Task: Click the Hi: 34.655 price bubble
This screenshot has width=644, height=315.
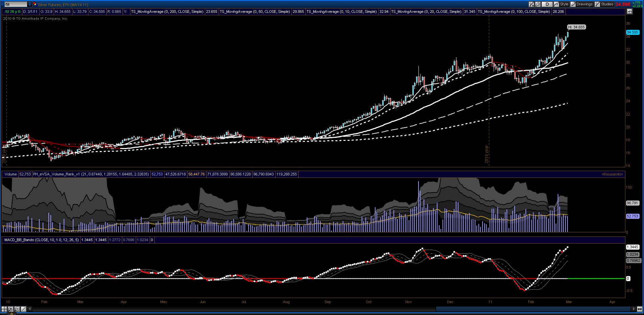Action: pyautogui.click(x=576, y=27)
